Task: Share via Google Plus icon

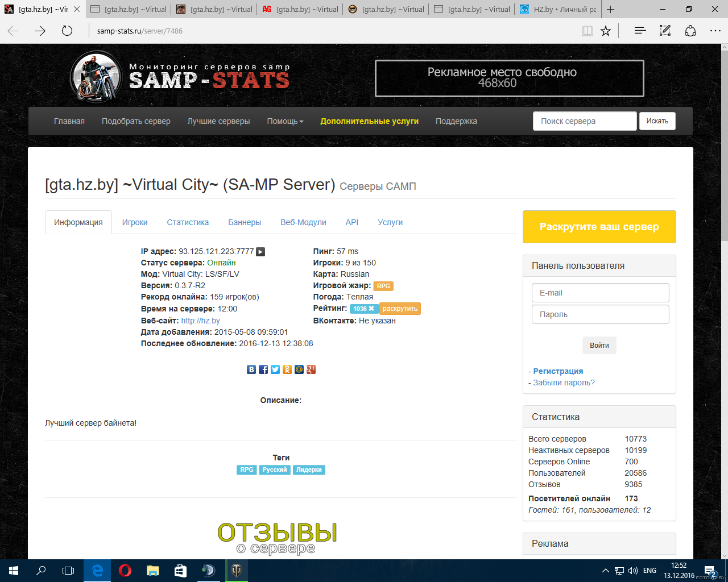Action: (x=311, y=369)
